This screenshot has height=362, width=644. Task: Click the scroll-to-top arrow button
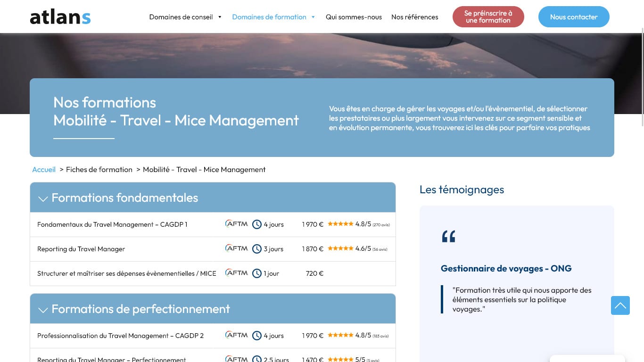coord(620,305)
